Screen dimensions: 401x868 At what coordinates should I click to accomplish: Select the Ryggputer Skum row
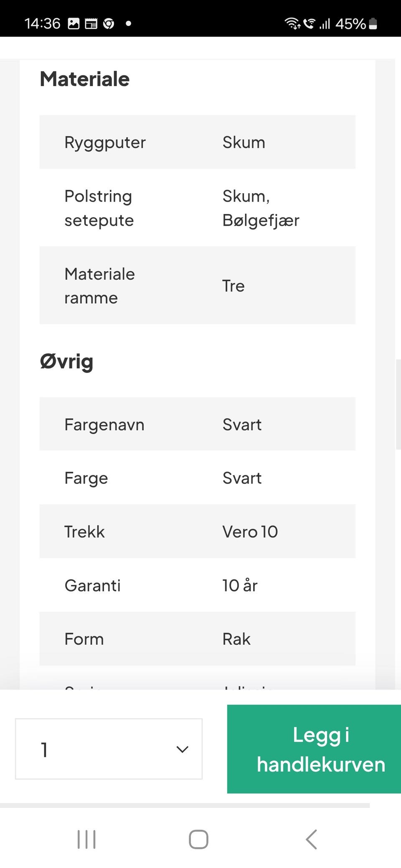tap(197, 142)
